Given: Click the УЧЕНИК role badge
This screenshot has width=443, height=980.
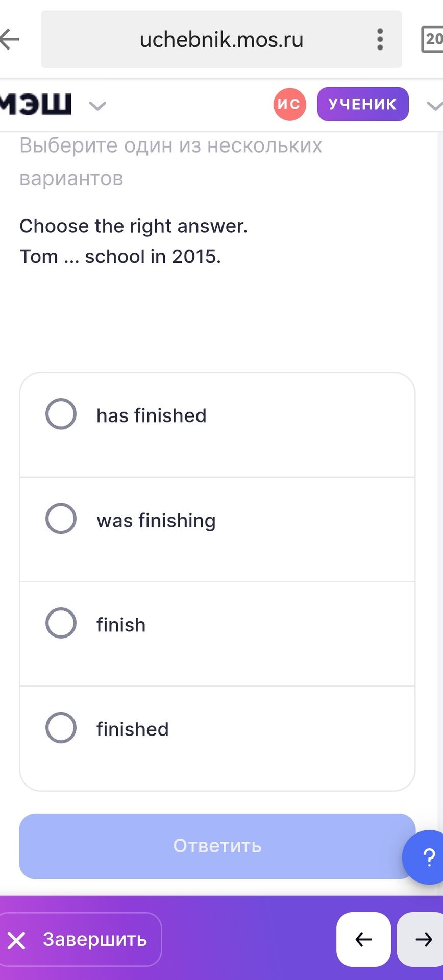Looking at the screenshot, I should click(363, 104).
